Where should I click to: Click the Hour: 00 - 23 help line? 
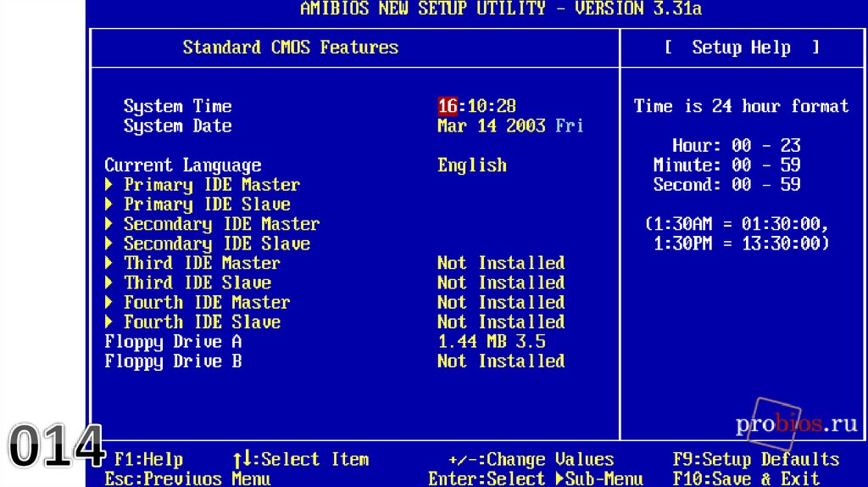point(737,145)
